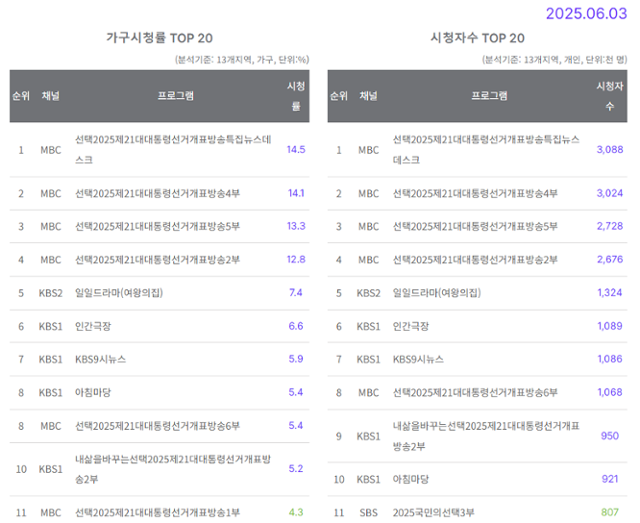This screenshot has width=640, height=523.
Task: Click KBS2 channel in viewers table
Action: click(368, 293)
